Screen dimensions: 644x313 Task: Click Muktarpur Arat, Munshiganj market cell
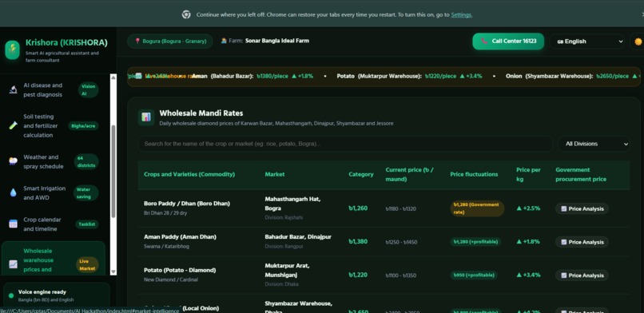(x=287, y=270)
